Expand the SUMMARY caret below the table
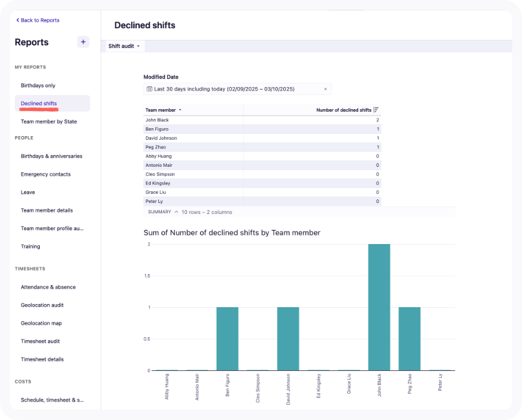Viewport: 522px width, 420px height. click(x=177, y=212)
